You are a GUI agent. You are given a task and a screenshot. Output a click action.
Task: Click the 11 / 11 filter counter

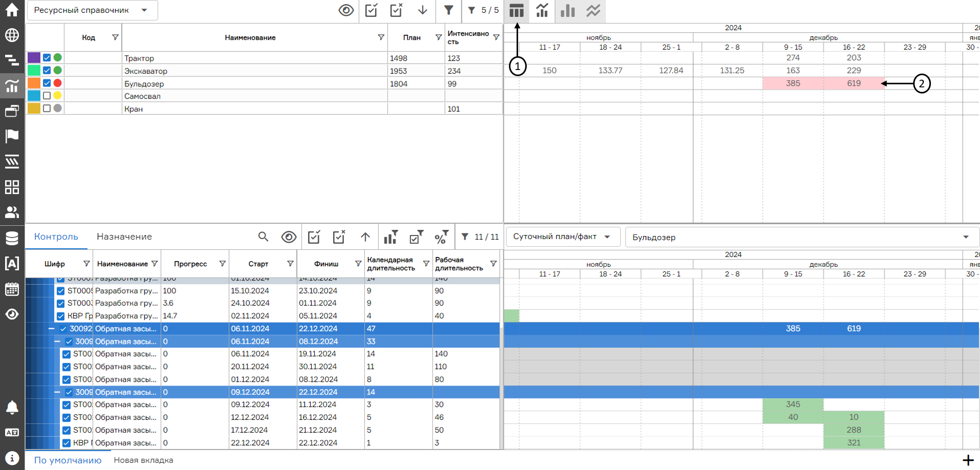[x=480, y=237]
